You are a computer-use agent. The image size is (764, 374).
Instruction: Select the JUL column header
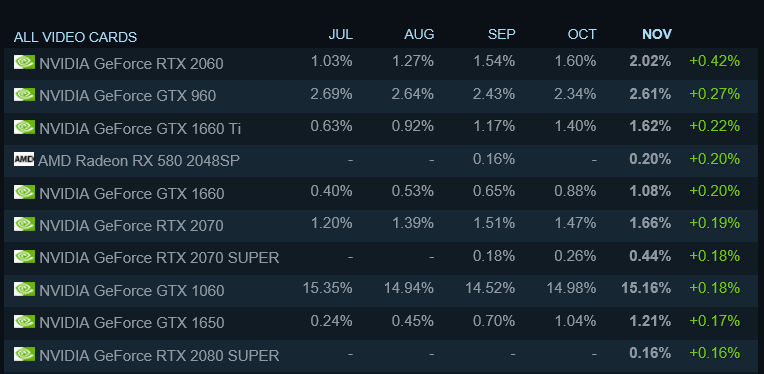coord(341,34)
